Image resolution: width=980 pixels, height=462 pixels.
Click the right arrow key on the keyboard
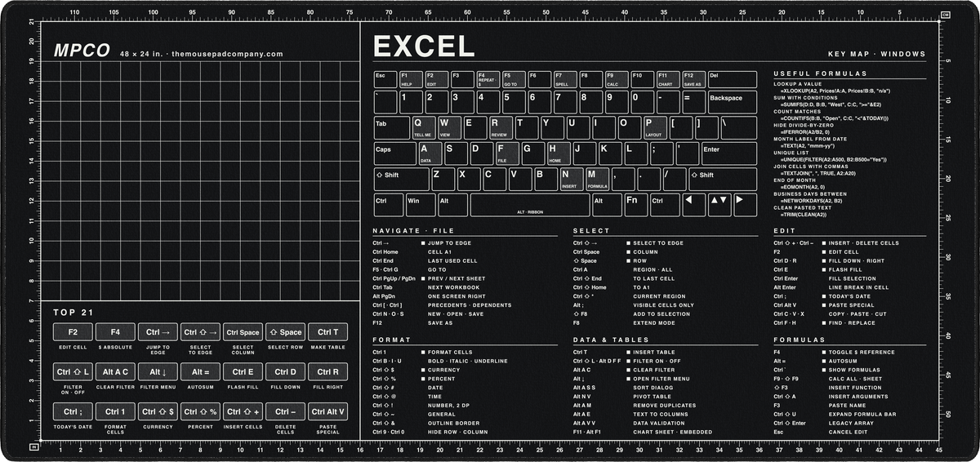(745, 205)
